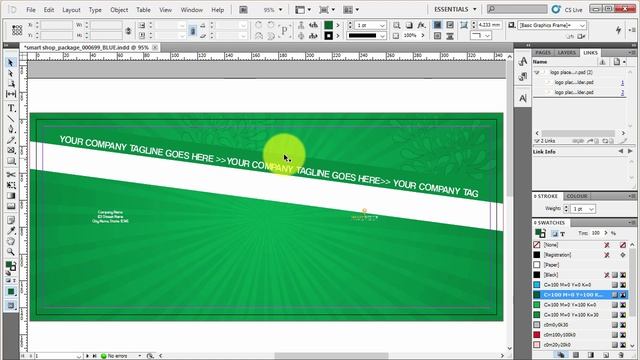Select the Type tool
This screenshot has width=640, height=360.
click(x=11, y=108)
